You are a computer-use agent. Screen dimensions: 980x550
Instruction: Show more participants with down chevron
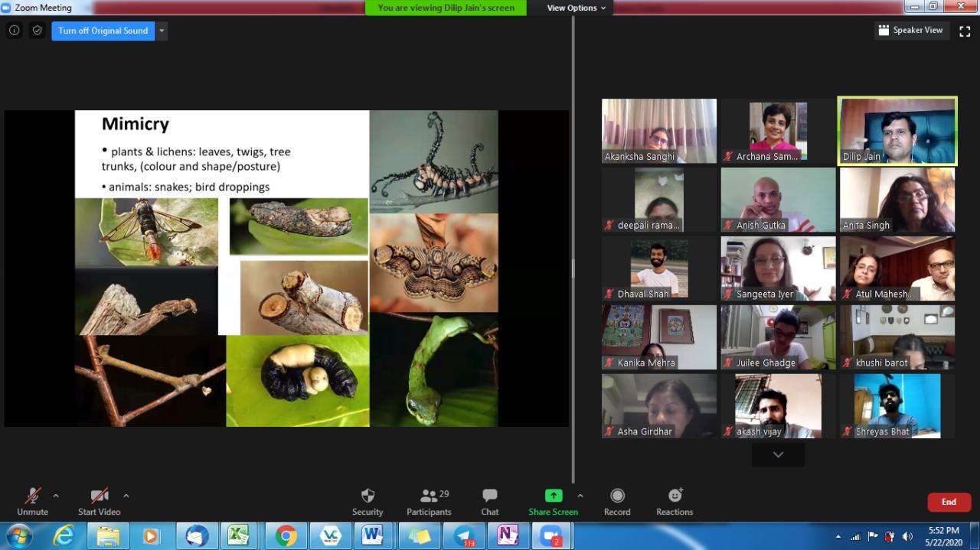[778, 454]
